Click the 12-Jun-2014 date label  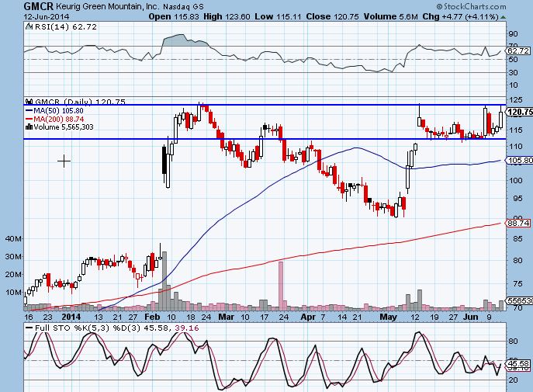click(47, 16)
